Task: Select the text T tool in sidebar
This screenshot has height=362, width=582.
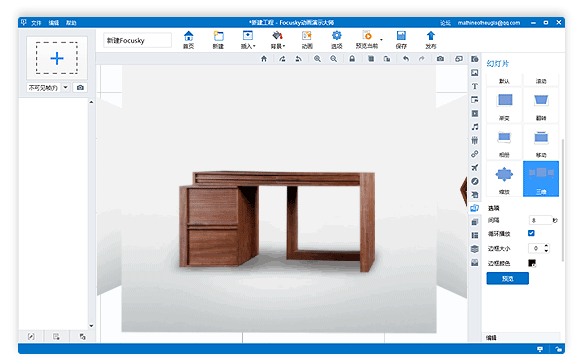Action: coord(475,86)
